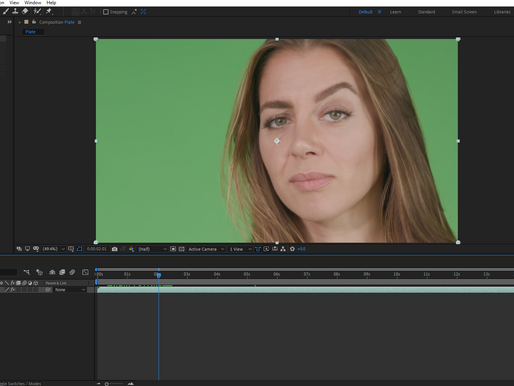
Task: Click the 05s mark on time ruler
Action: click(x=247, y=274)
